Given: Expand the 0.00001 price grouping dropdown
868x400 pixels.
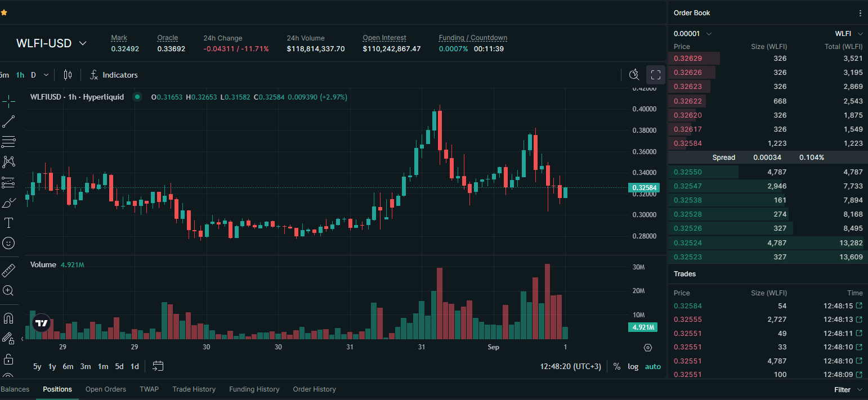Looking at the screenshot, I should 693,34.
